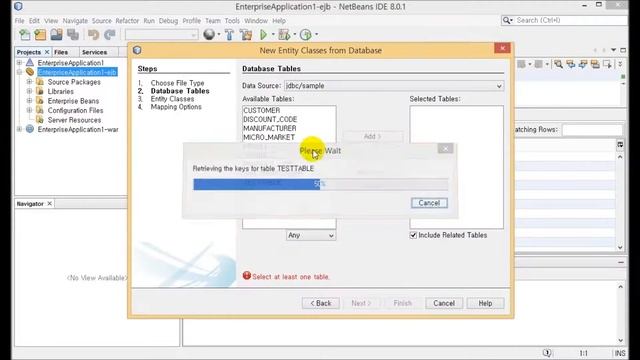This screenshot has width=640, height=360.
Task: Click the 50% progress bar
Action: click(320, 184)
